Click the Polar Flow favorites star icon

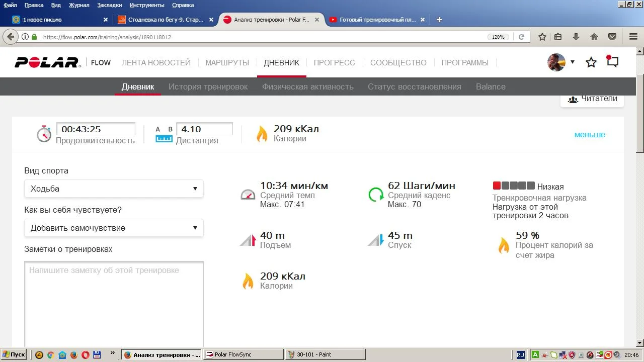tap(591, 62)
